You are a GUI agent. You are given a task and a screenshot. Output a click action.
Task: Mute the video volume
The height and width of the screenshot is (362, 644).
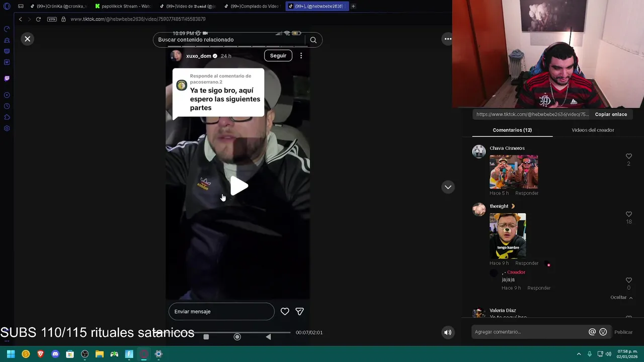(448, 332)
